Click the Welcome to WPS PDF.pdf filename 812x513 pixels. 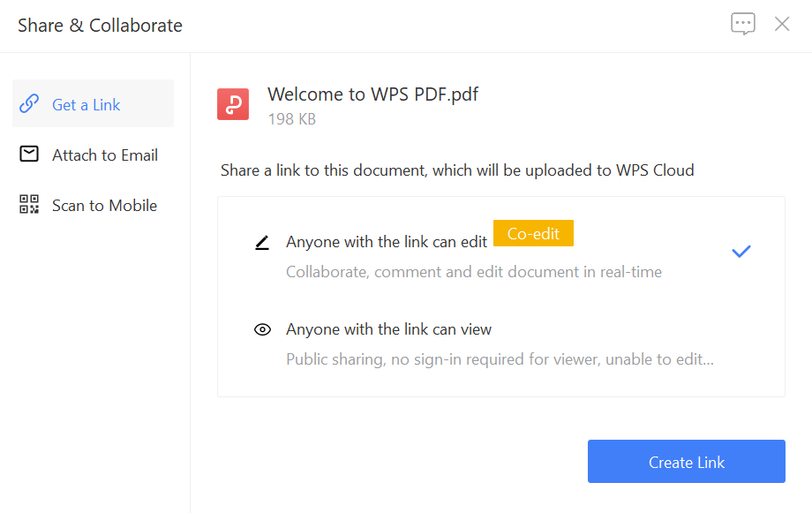click(372, 94)
